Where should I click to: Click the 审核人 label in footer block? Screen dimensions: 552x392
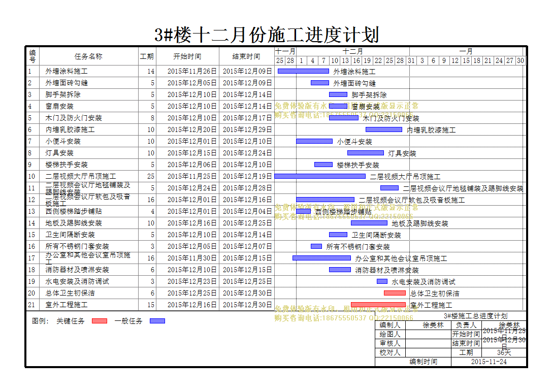coord(389,343)
